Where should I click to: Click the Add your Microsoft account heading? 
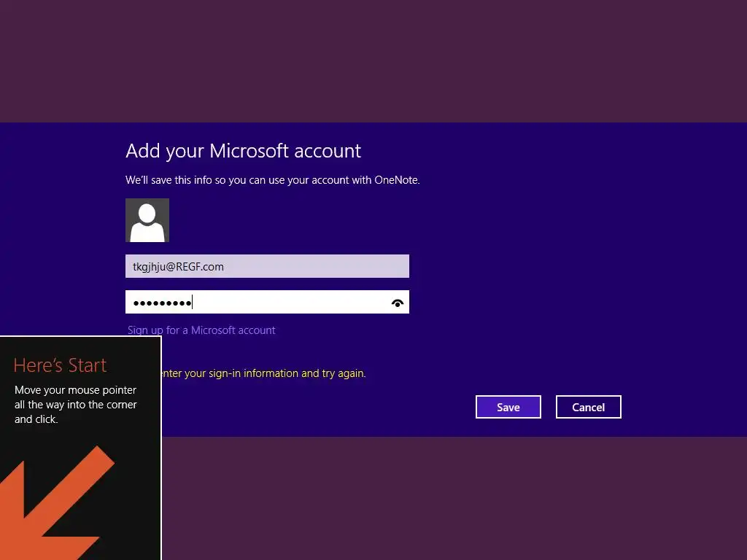click(x=244, y=151)
